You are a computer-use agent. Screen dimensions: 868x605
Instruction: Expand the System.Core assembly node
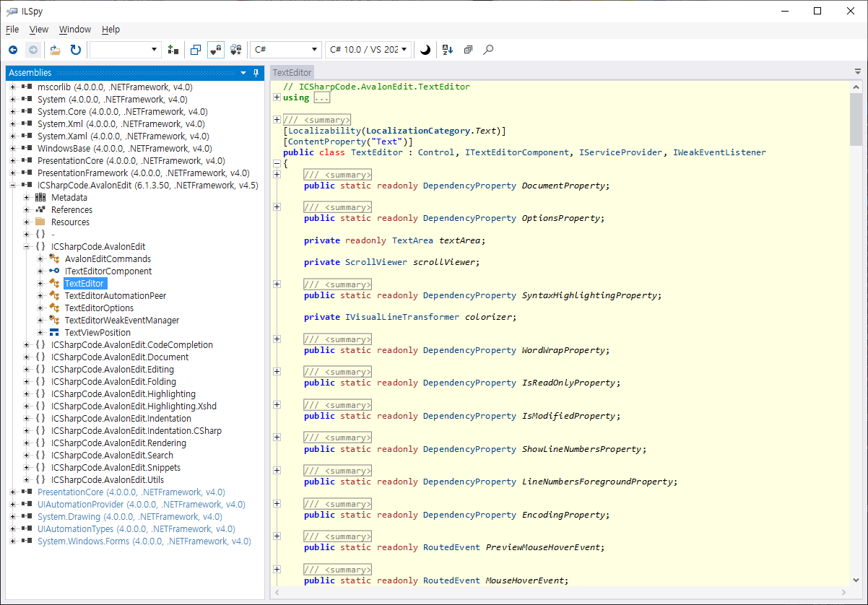[13, 112]
